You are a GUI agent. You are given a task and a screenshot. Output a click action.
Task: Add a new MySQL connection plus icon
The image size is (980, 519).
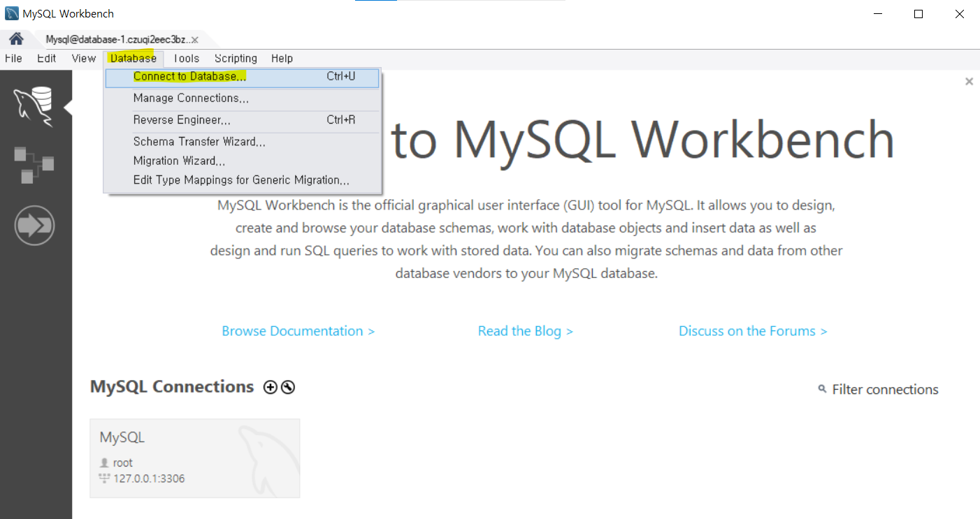tap(270, 387)
